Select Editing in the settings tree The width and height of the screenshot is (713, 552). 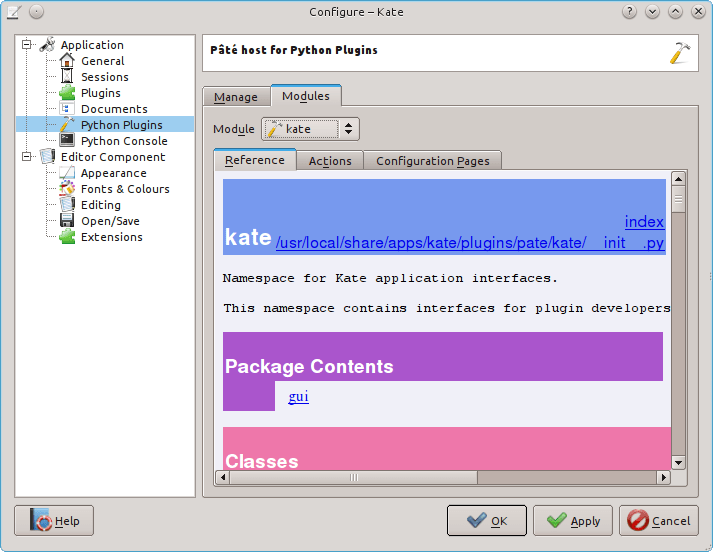click(x=100, y=205)
